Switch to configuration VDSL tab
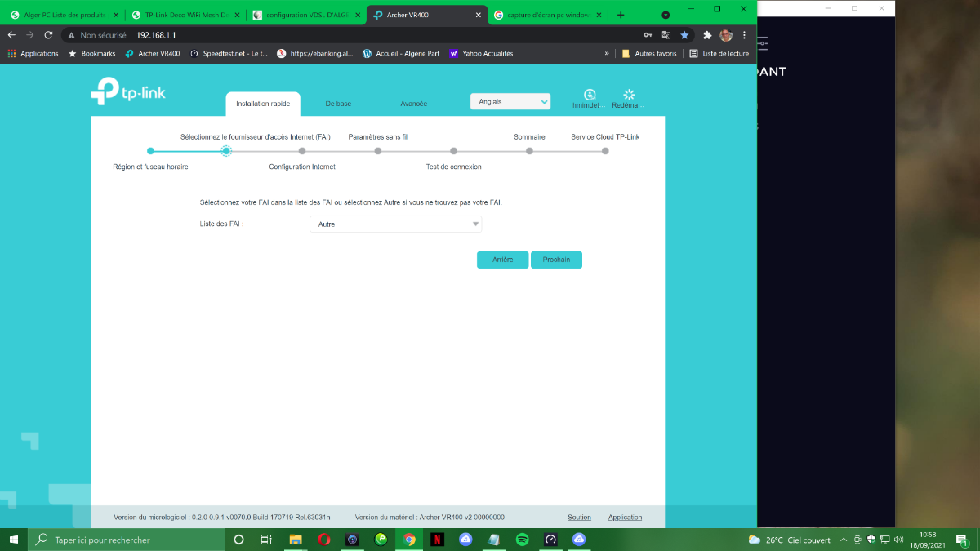This screenshot has width=980, height=551. 307,15
